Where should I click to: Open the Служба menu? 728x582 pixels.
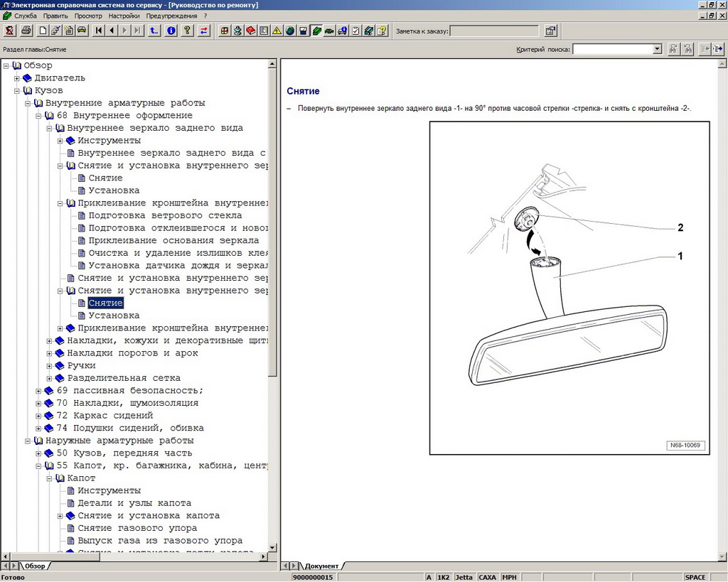[x=26, y=16]
